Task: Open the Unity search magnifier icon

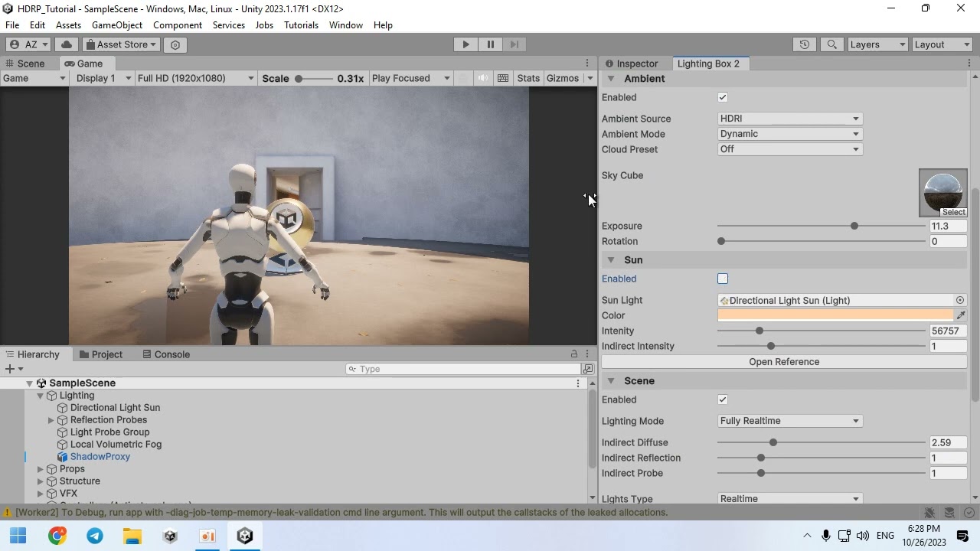Action: [832, 44]
